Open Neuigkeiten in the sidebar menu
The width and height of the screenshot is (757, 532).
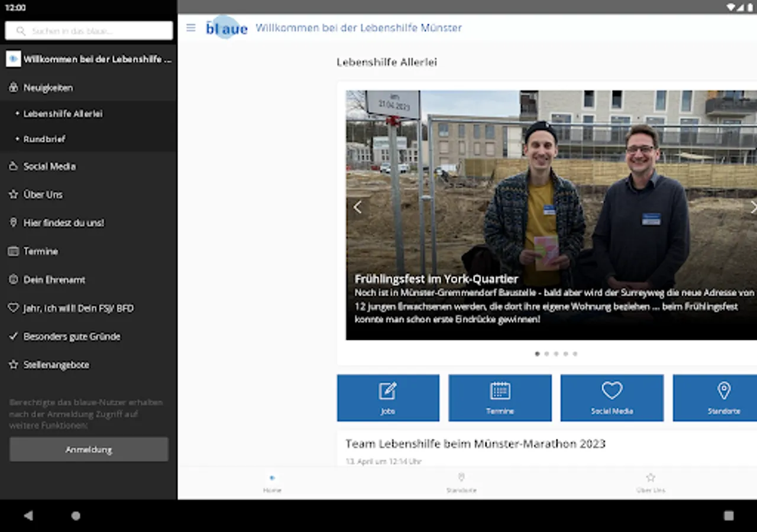pyautogui.click(x=89, y=87)
